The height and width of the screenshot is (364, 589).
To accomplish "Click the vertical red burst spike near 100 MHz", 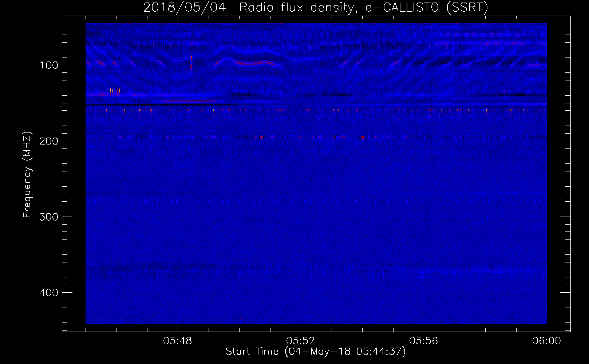I will pos(191,64).
